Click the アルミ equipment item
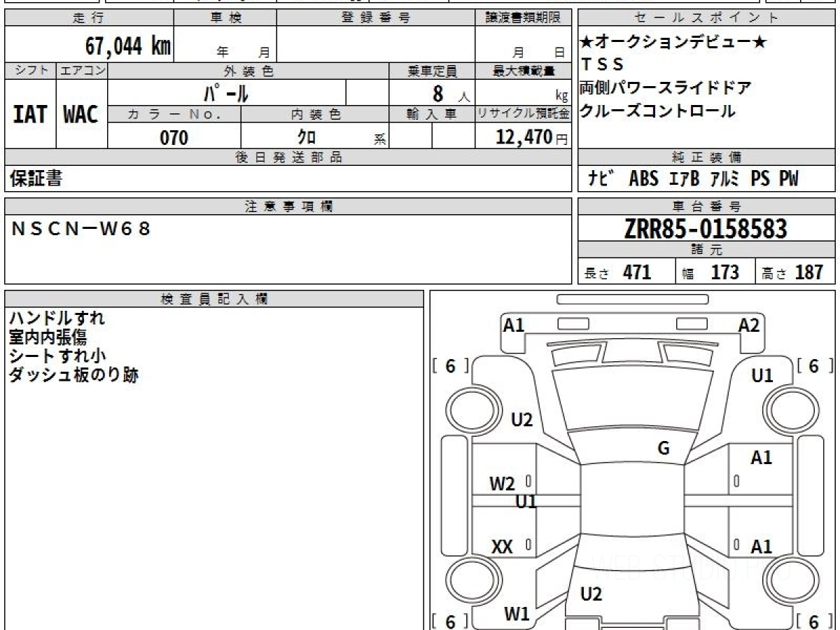The height and width of the screenshot is (630, 840). 724,179
